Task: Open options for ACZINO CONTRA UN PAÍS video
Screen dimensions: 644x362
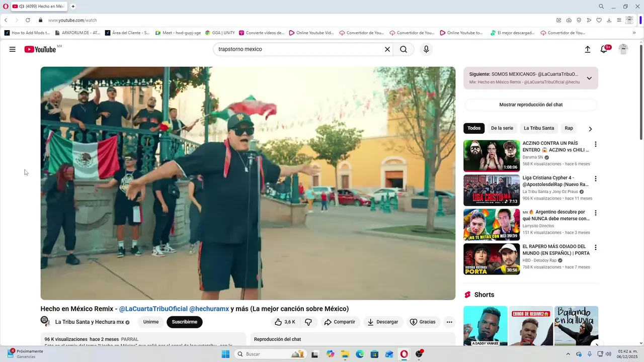Action: [596, 144]
